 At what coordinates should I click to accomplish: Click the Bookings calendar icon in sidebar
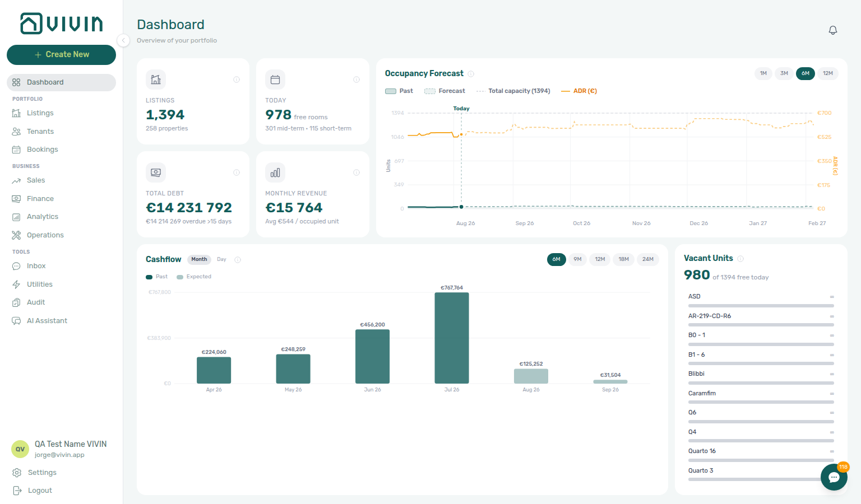point(16,150)
